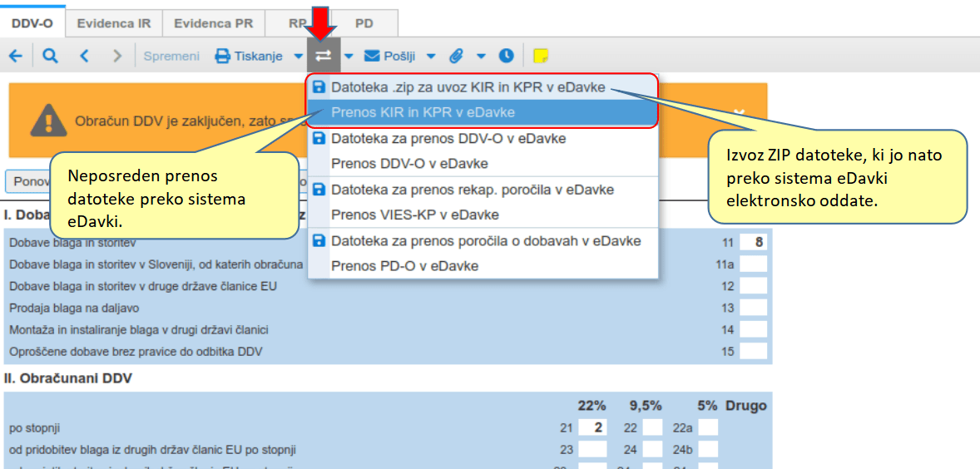
Task: Click the field 11 value box
Action: pyautogui.click(x=754, y=243)
